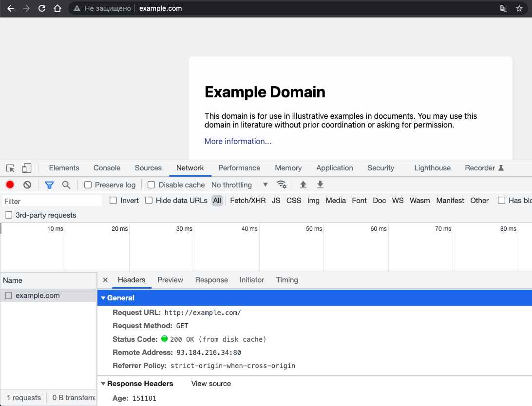Open network conditions wifi icon

tap(281, 185)
